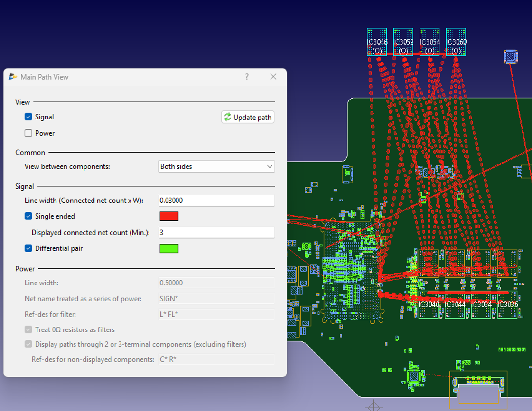Image resolution: width=532 pixels, height=411 pixels.
Task: Select component IC3054 on the board view
Action: pyautogui.click(x=429, y=42)
